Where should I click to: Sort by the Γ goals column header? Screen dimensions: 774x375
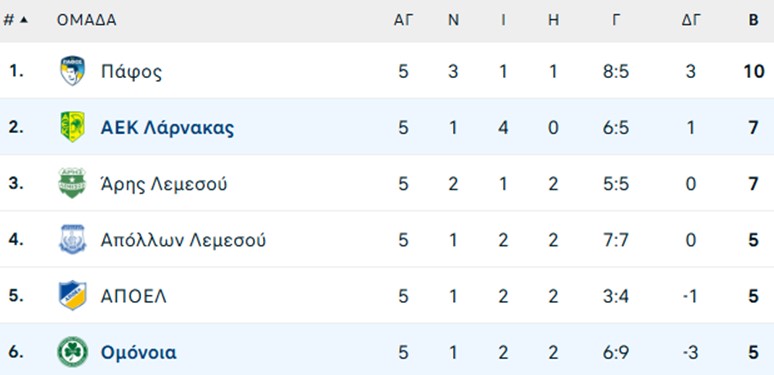tap(616, 20)
